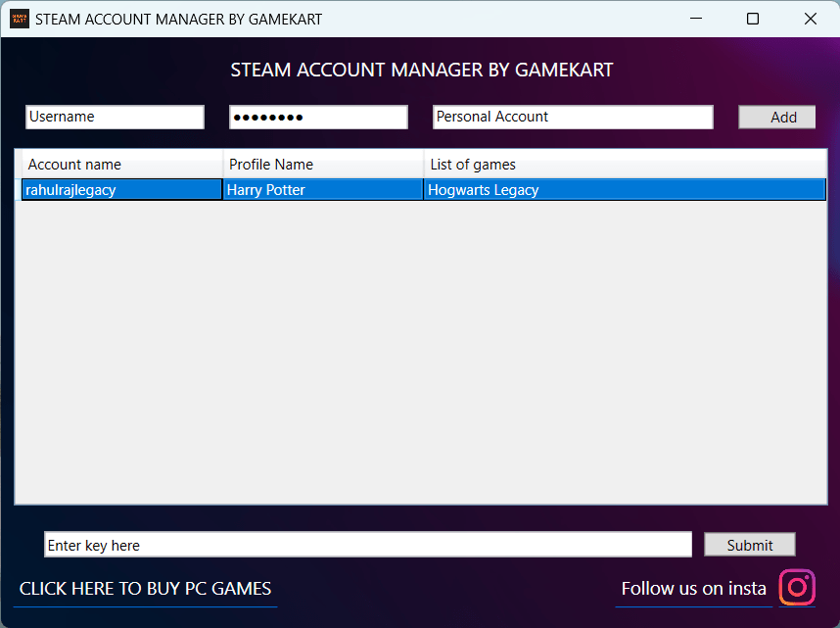
Task: Focus the Username input field
Action: 115,117
